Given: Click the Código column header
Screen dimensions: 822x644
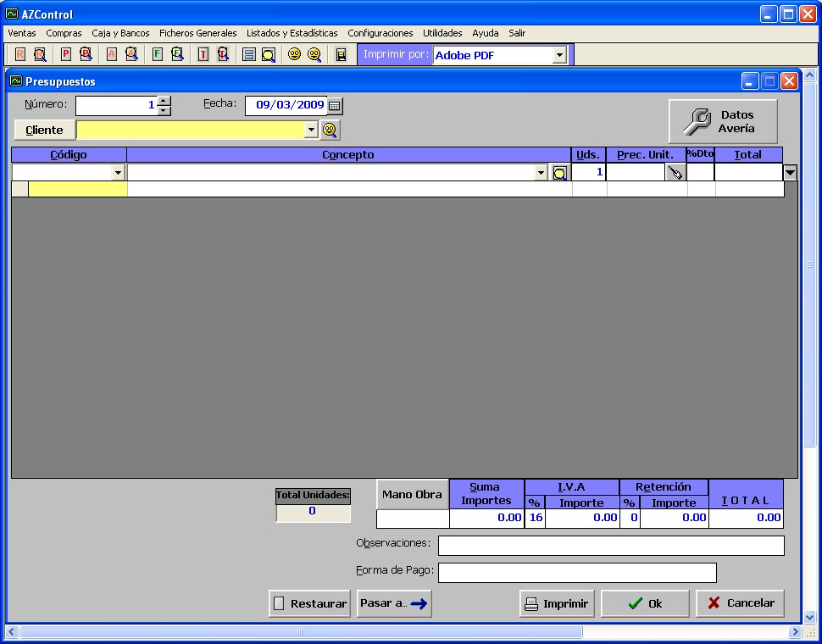Looking at the screenshot, I should coord(69,154).
